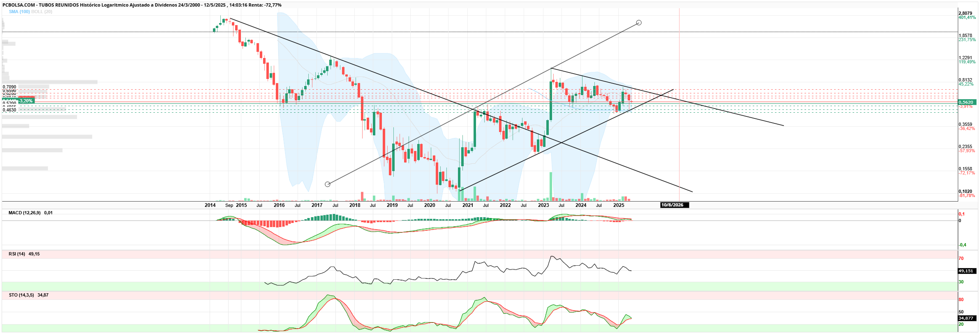The width and height of the screenshot is (980, 334).
Task: Click the -3,20% green change badge
Action: tap(25, 101)
